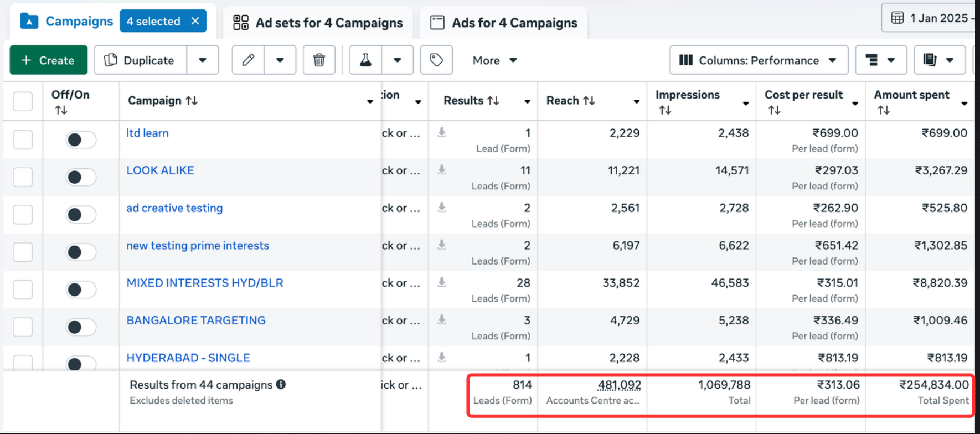Tick the select-all header checkbox
The width and height of the screenshot is (980, 434).
click(23, 101)
